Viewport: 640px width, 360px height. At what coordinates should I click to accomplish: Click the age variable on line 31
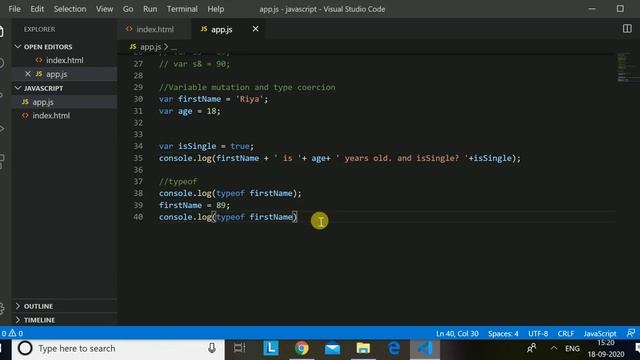(x=185, y=111)
